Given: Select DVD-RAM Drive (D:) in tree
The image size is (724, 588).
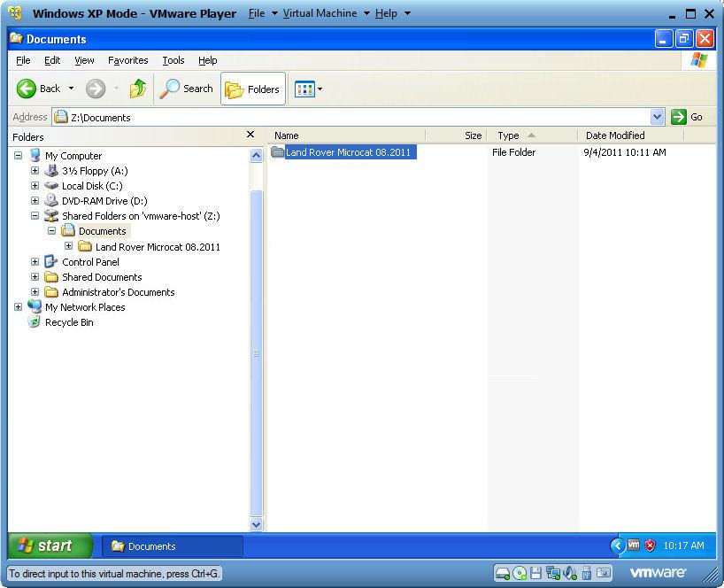Looking at the screenshot, I should coord(104,201).
